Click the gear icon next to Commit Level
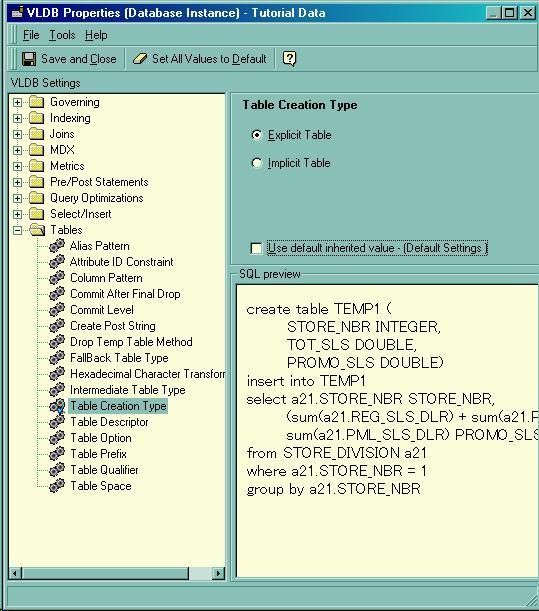539x611 pixels. pyautogui.click(x=57, y=310)
